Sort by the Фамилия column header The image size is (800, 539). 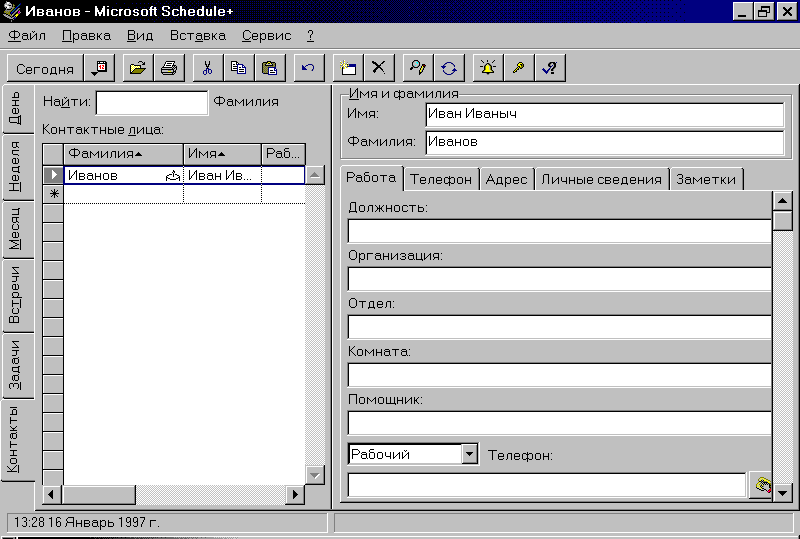pyautogui.click(x=123, y=154)
